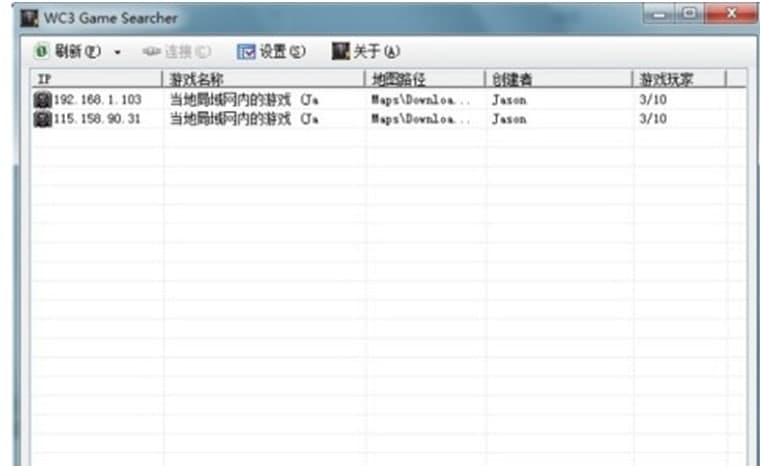Click game name in the 192.168.1.103 row
762x468 pixels.
244,100
